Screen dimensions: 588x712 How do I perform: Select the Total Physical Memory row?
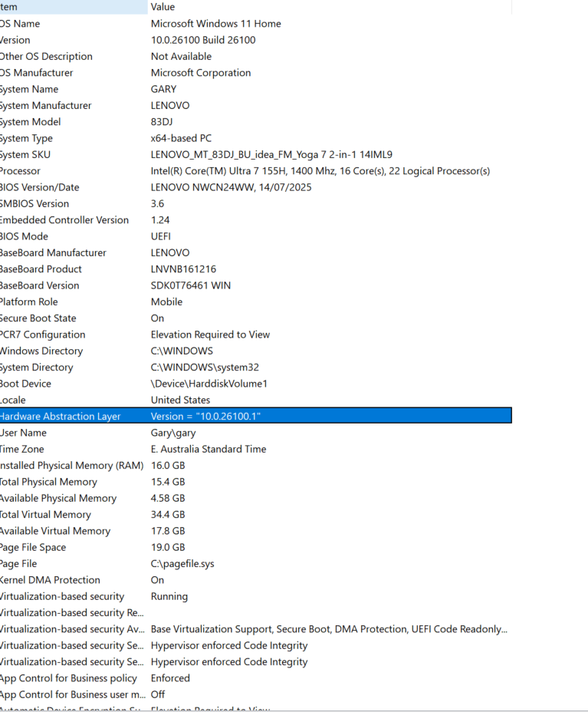(256, 481)
